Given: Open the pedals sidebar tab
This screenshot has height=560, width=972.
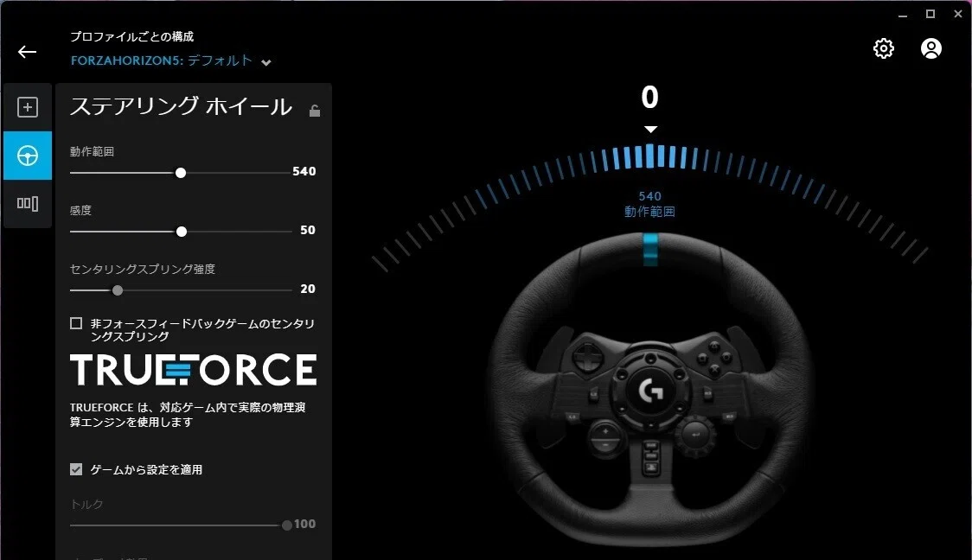Looking at the screenshot, I should [x=28, y=204].
